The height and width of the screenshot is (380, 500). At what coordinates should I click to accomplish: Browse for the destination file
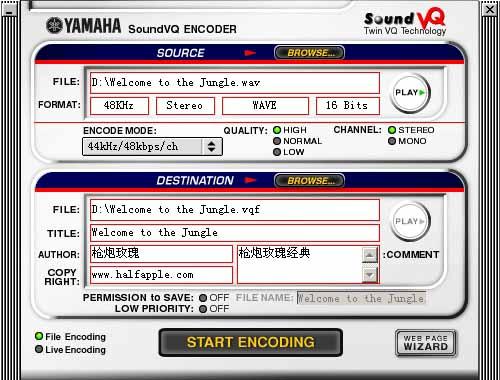coord(309,181)
